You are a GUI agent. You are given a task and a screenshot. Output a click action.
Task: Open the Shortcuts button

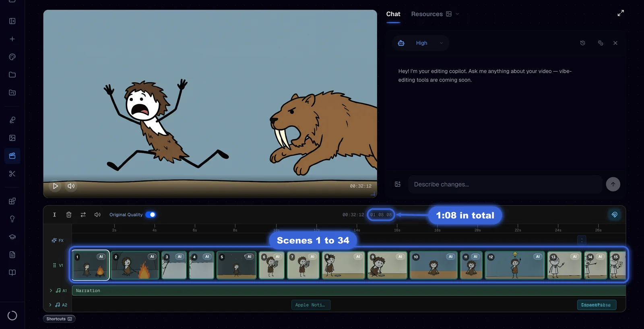coord(59,319)
